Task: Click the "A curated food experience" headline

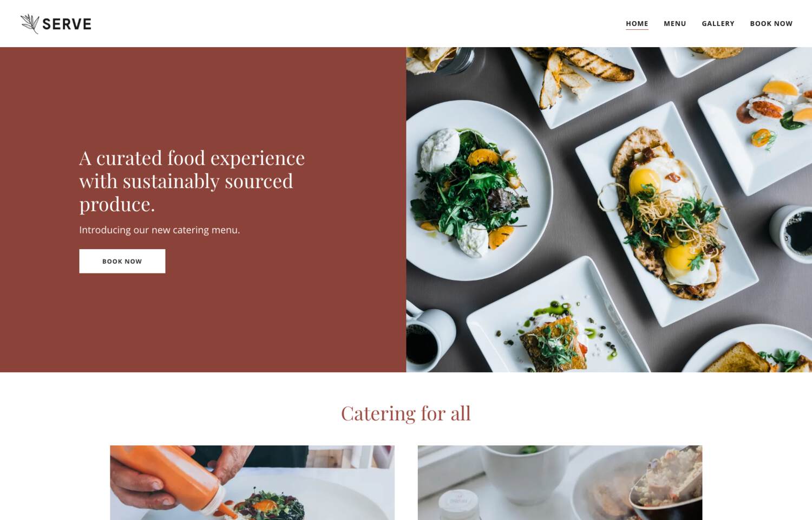Action: coord(192,181)
